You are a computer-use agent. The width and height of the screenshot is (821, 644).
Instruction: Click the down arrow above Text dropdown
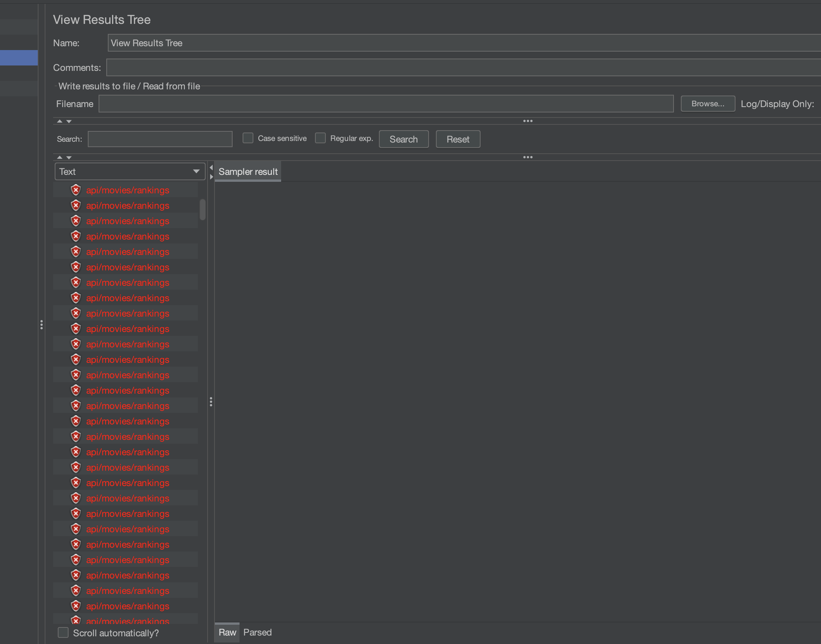[69, 158]
